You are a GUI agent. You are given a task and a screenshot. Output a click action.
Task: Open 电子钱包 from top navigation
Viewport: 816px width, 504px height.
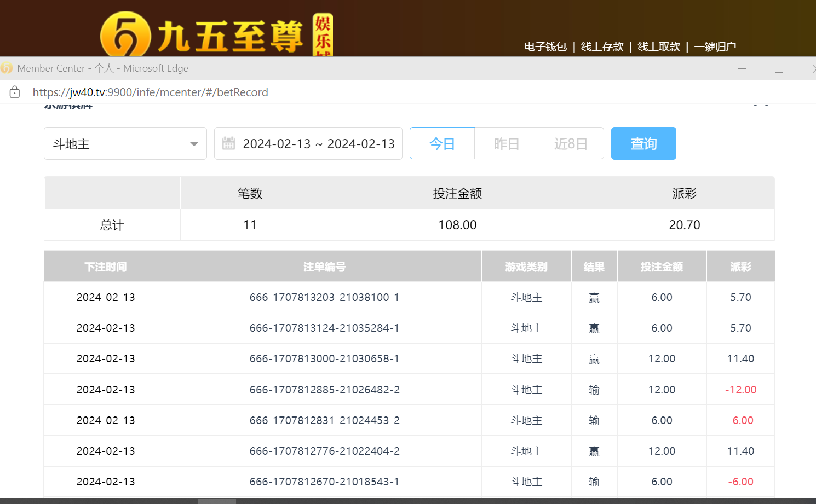(545, 47)
